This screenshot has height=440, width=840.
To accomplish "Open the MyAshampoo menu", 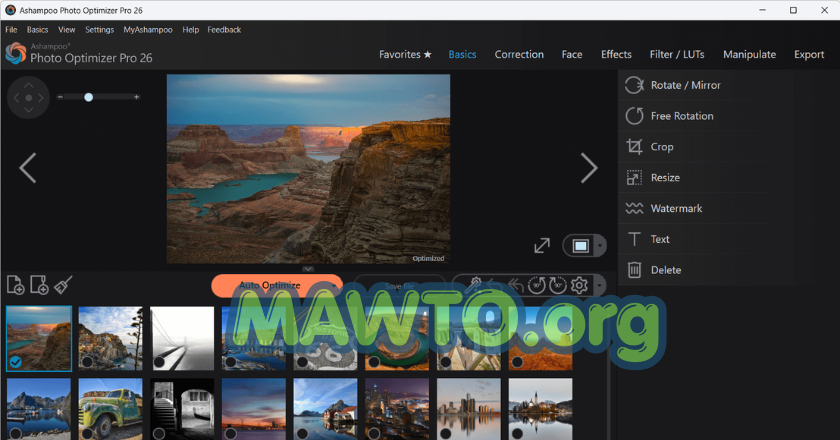I will [148, 30].
